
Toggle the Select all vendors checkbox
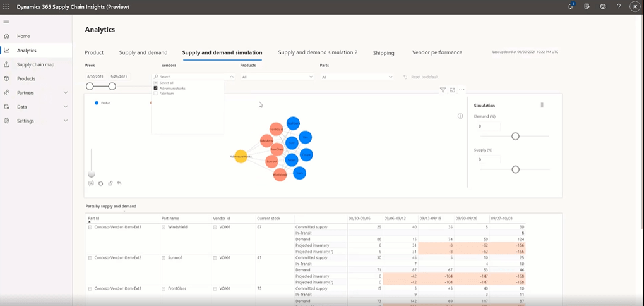click(156, 83)
